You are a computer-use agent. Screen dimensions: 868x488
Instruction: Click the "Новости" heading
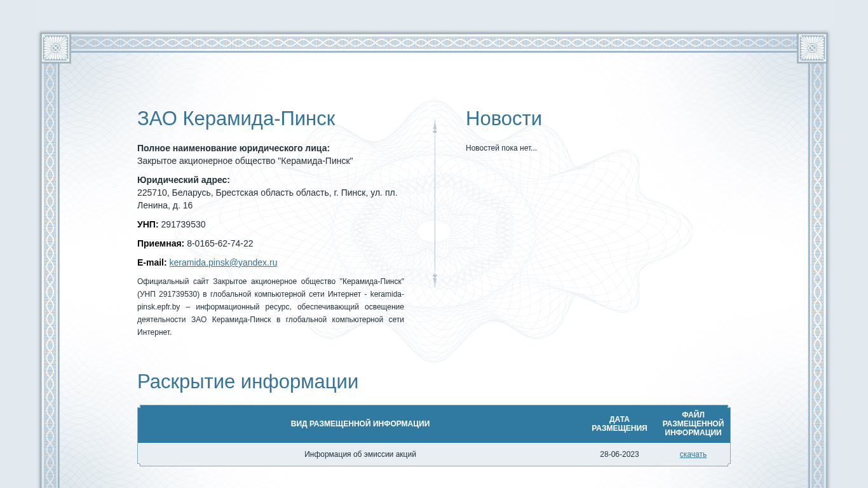(x=504, y=119)
